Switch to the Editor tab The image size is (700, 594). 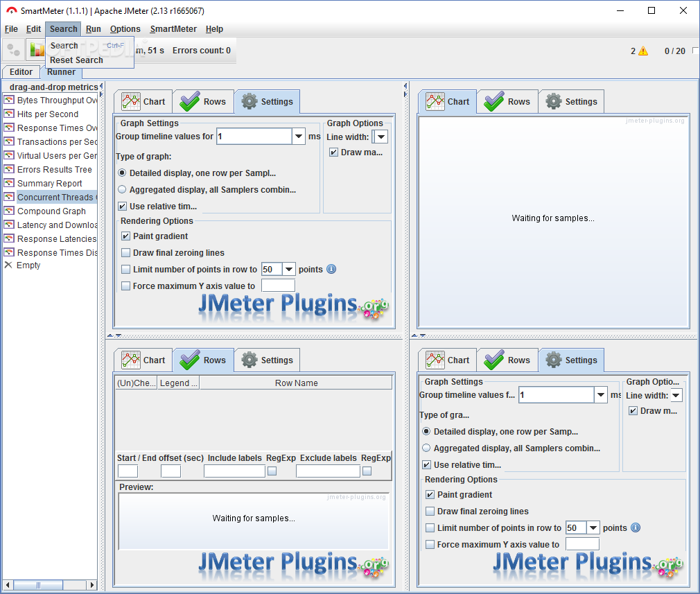[21, 72]
